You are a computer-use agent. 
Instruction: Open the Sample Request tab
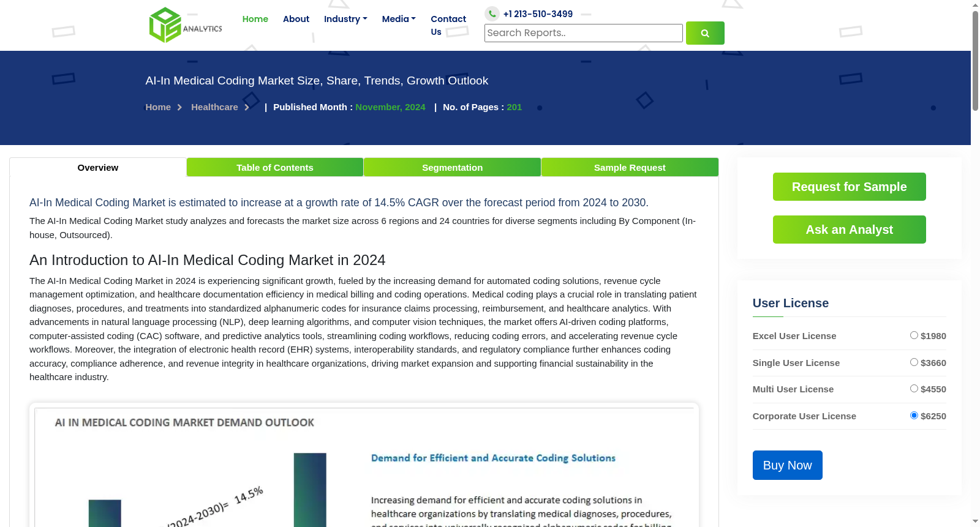(630, 168)
